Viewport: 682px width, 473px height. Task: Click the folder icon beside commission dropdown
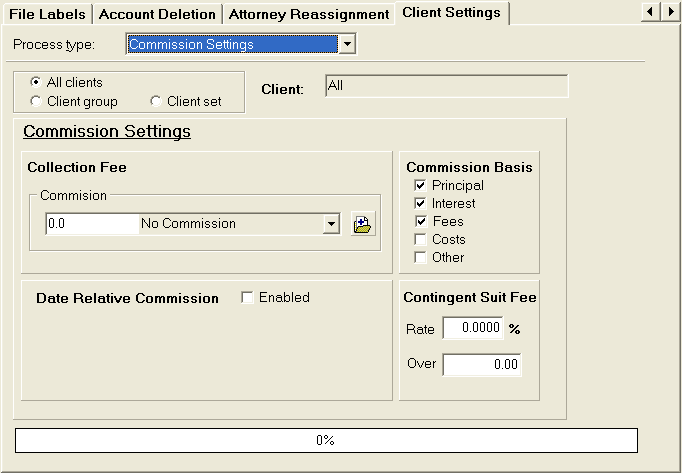(362, 224)
